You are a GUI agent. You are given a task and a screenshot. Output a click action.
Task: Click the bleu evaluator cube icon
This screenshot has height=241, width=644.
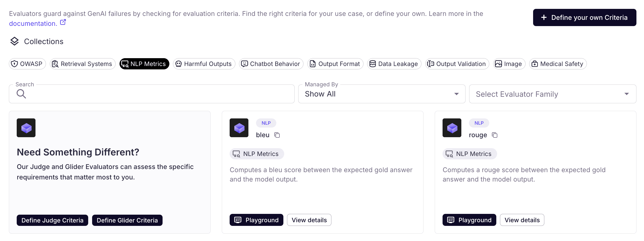click(x=239, y=128)
